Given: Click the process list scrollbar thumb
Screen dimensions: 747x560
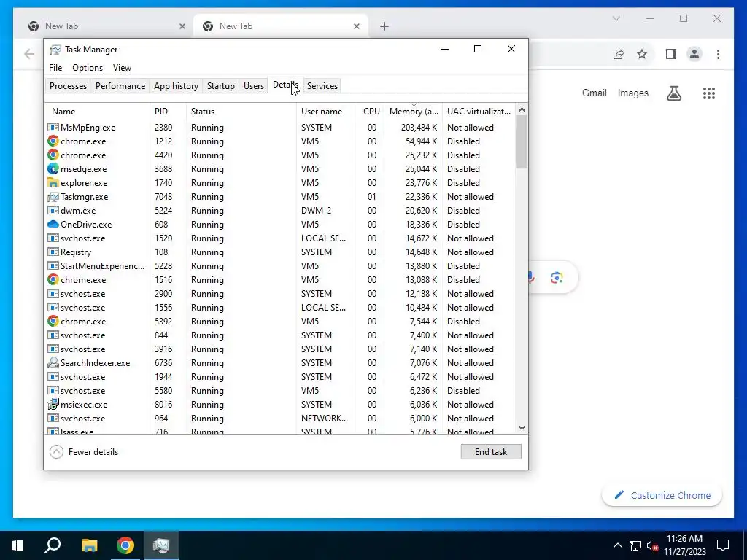Looking at the screenshot, I should tap(522, 142).
